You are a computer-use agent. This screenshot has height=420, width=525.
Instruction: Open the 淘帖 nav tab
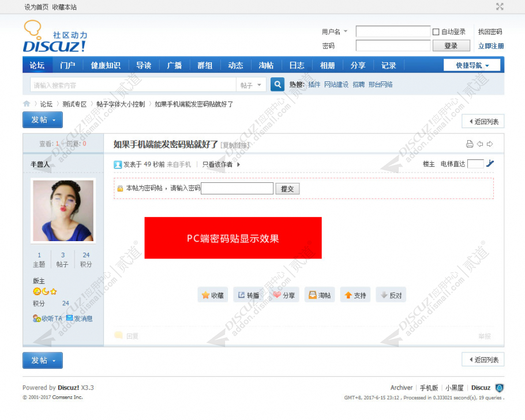(266, 65)
